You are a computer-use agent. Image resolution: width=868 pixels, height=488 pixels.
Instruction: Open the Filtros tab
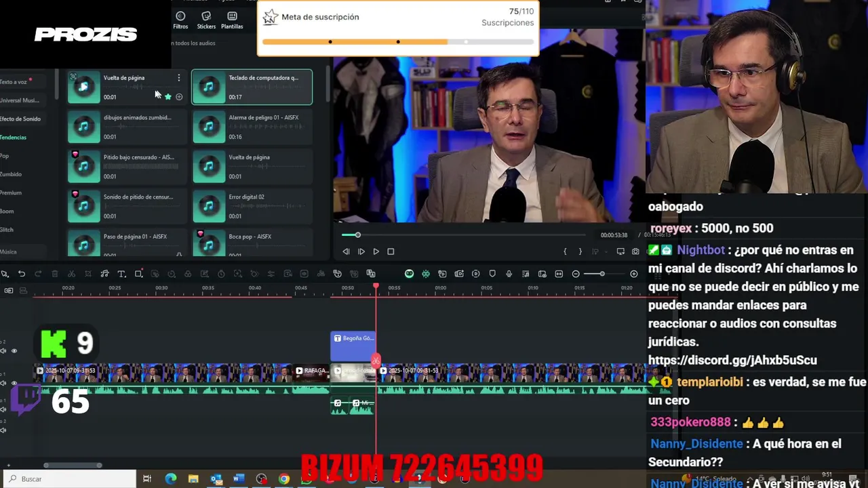[x=180, y=20]
